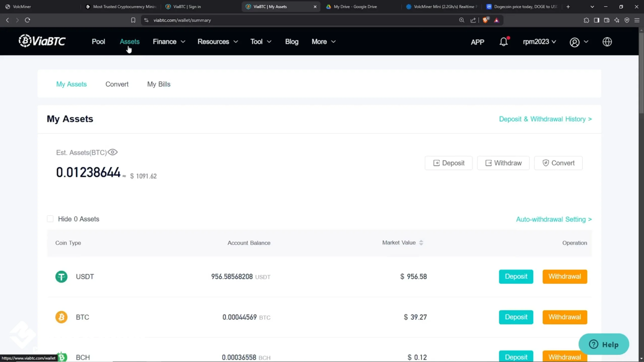
Task: Select the My Assets tab
Action: pyautogui.click(x=71, y=84)
